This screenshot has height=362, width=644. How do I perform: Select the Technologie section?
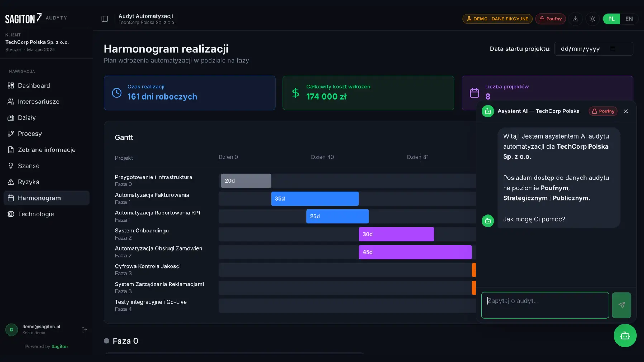pos(35,214)
